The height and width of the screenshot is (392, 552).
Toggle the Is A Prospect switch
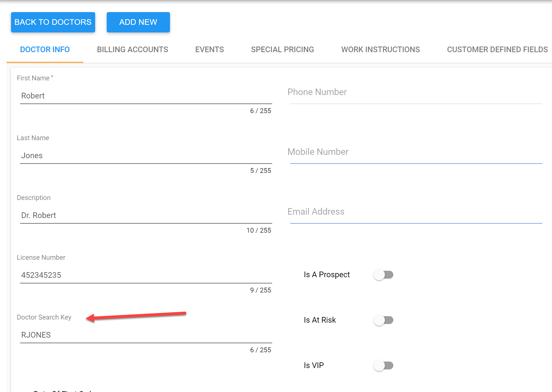[383, 275]
